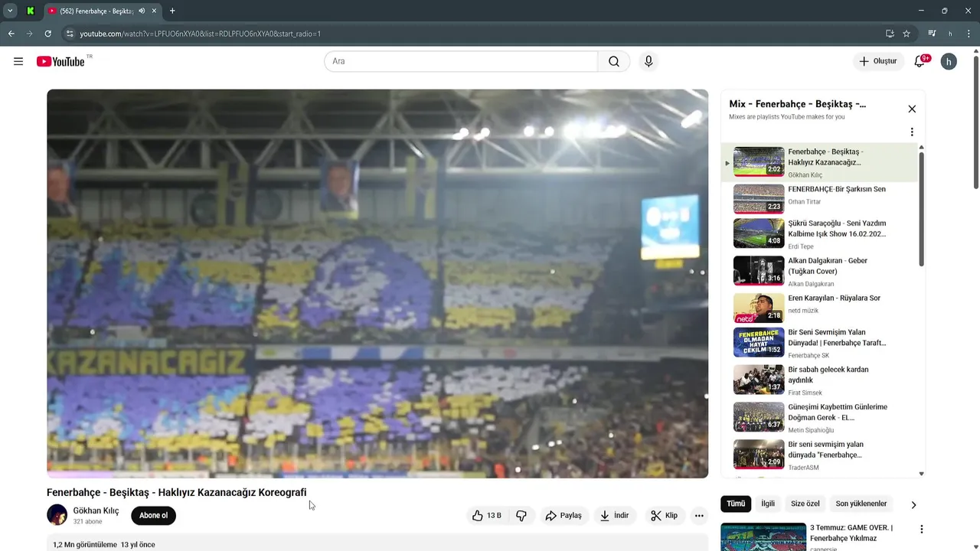Click the currently playing Haklıyız Kazanacağız item
Viewport: 980px width, 551px height.
click(819, 163)
